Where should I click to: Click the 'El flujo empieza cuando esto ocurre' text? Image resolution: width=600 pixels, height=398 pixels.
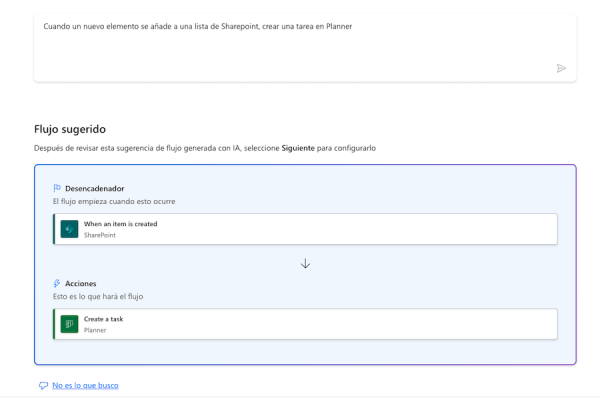point(114,201)
